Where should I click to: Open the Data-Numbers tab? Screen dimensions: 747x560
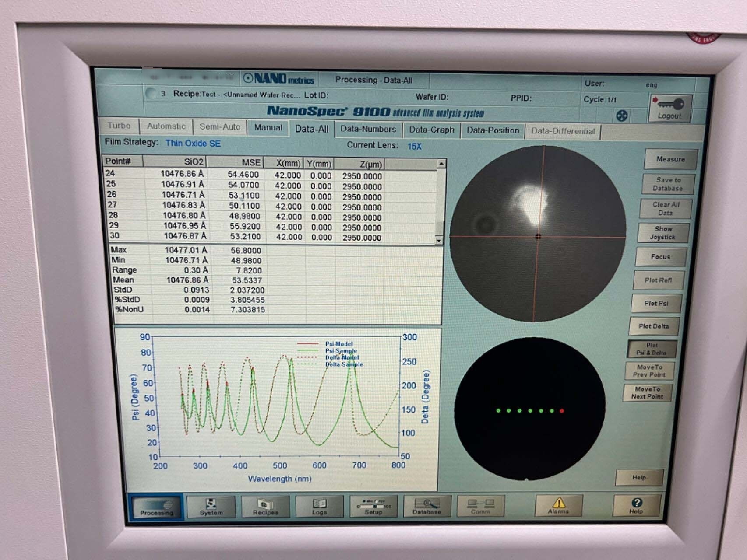pos(368,129)
